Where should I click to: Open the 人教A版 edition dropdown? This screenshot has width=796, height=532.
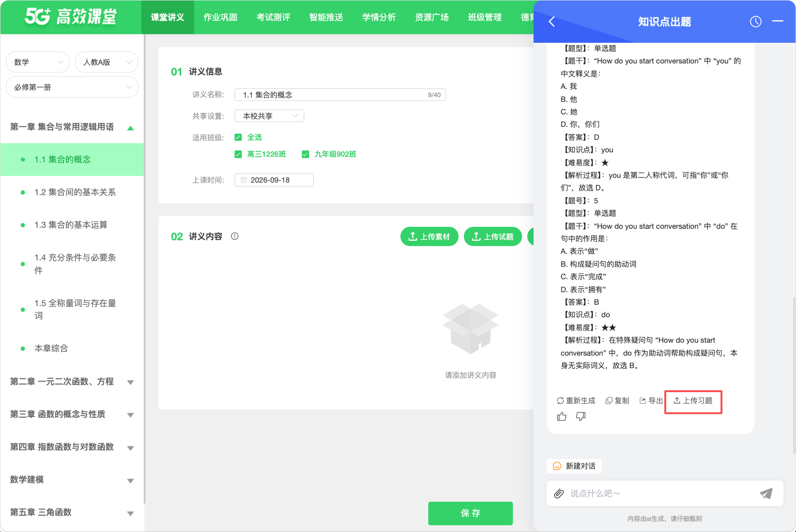[107, 62]
